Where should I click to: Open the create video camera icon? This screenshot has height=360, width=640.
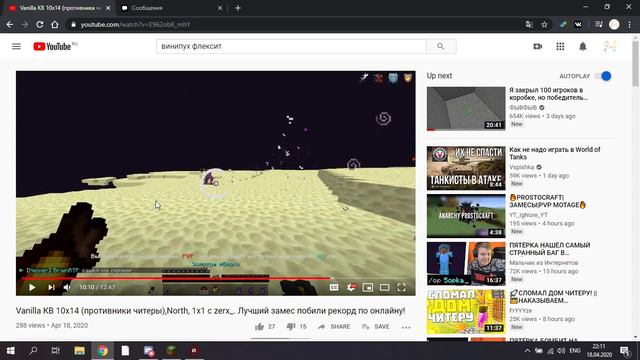[x=538, y=47]
